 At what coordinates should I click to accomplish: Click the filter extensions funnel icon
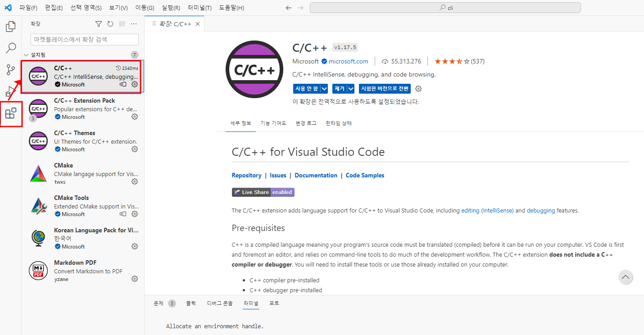click(x=99, y=24)
